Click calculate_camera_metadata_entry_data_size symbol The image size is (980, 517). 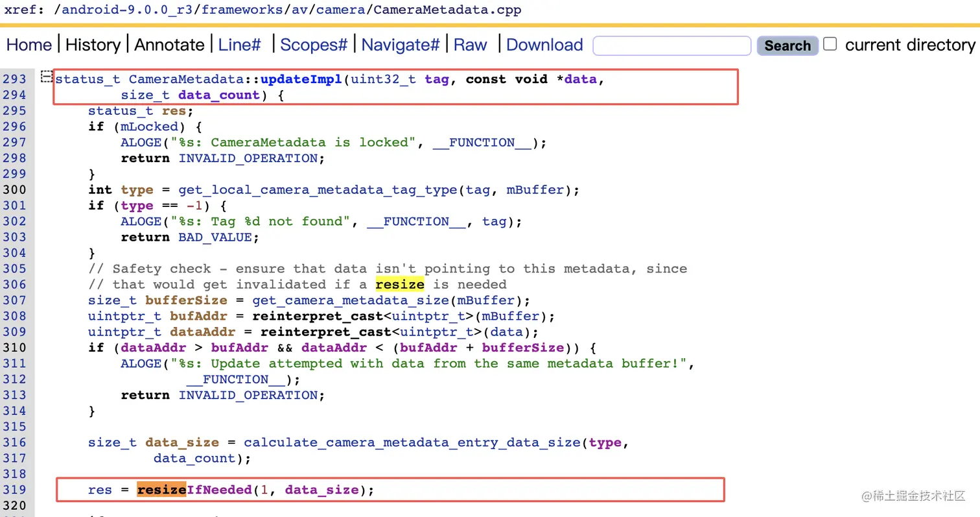[x=412, y=442]
